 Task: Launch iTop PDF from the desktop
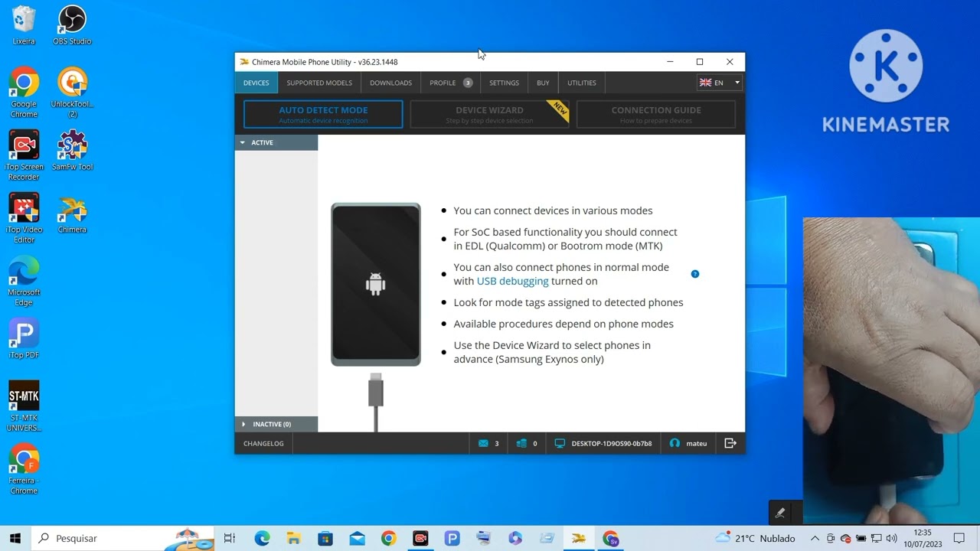tap(24, 338)
